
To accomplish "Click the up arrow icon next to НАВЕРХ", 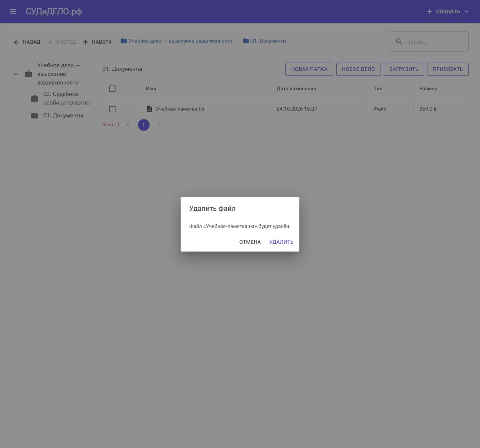I will 85,42.
